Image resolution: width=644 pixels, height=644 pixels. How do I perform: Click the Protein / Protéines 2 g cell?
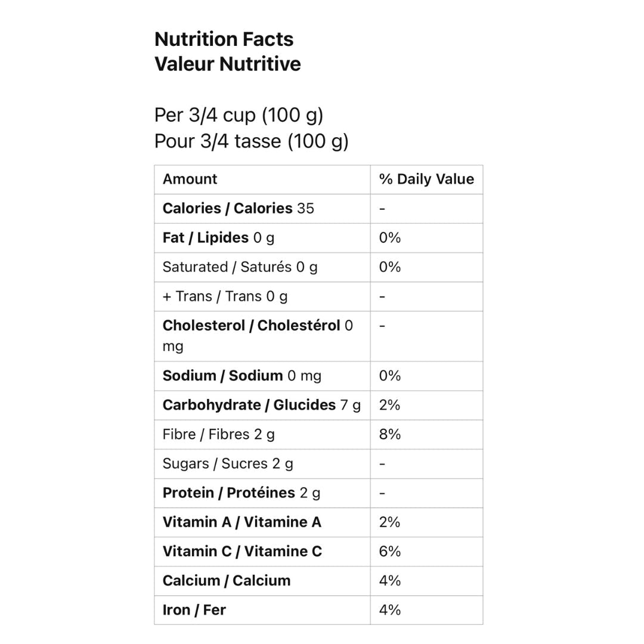tap(241, 493)
